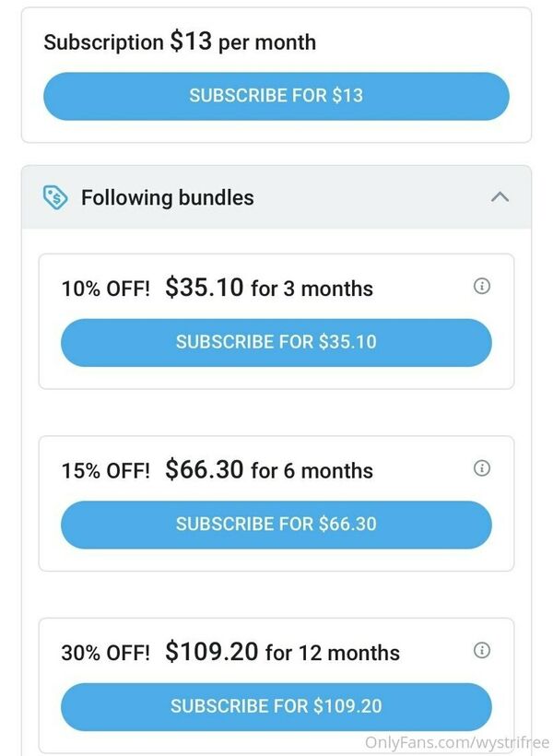Click the $66.30 for 6 months text
The width and height of the screenshot is (553, 756).
tap(269, 470)
